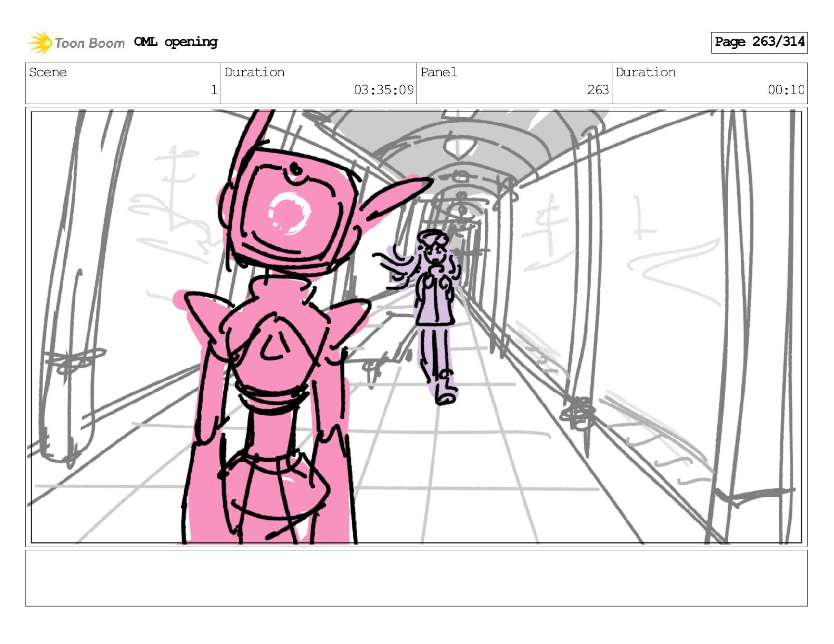Click the panel number value '263'

click(x=598, y=90)
